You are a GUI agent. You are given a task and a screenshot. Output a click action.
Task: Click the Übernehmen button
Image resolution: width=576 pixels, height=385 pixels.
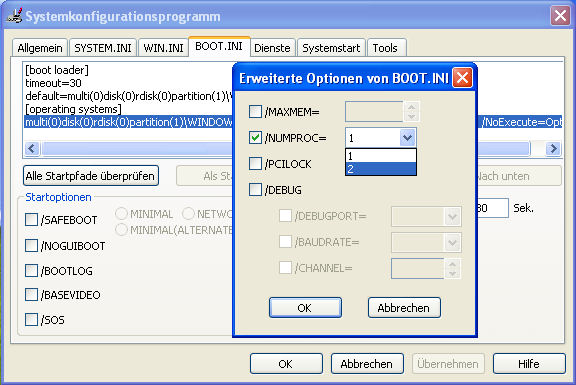[x=448, y=364]
